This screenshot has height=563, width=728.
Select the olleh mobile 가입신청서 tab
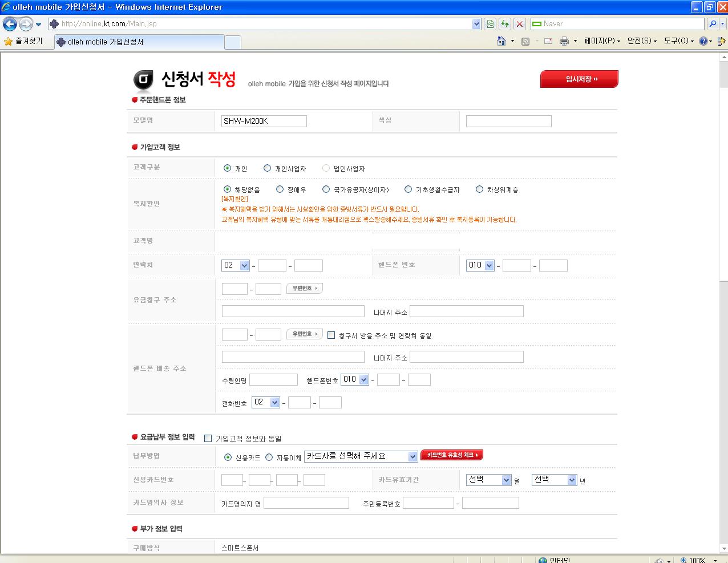(x=139, y=42)
